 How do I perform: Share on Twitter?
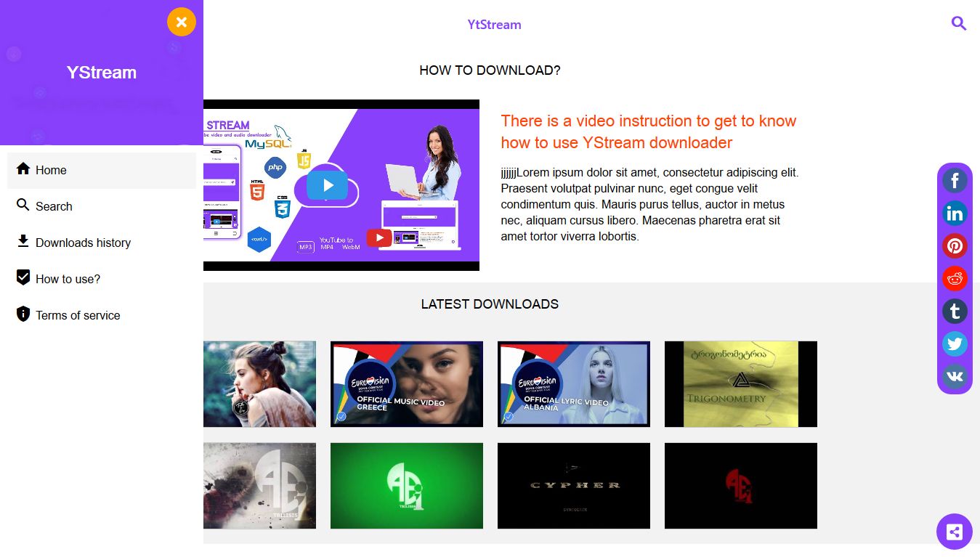955,344
